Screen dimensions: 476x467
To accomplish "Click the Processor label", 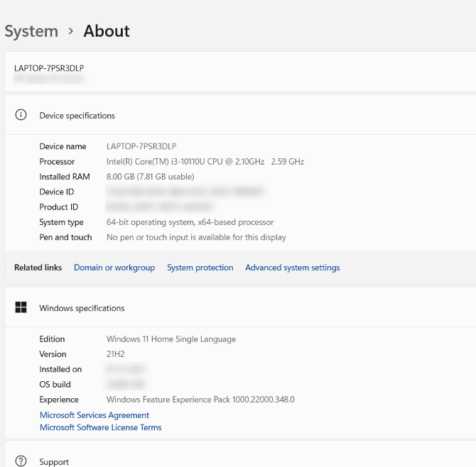I will [x=57, y=162].
